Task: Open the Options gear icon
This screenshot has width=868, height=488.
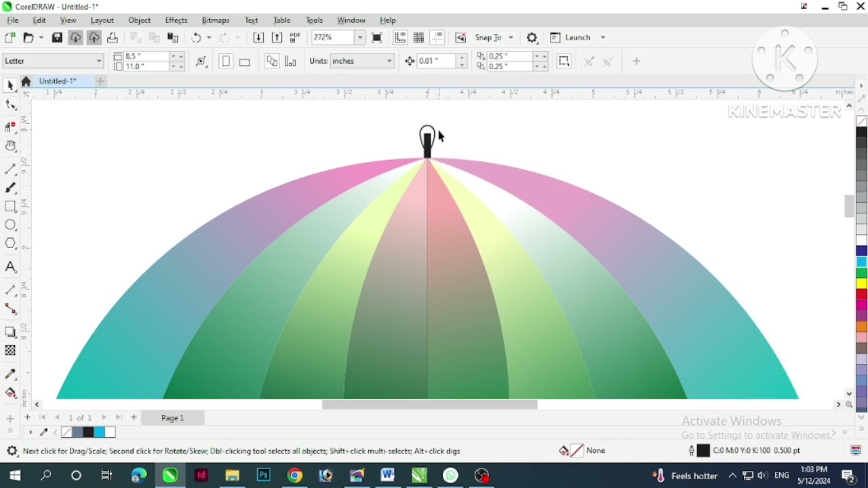Action: [532, 38]
